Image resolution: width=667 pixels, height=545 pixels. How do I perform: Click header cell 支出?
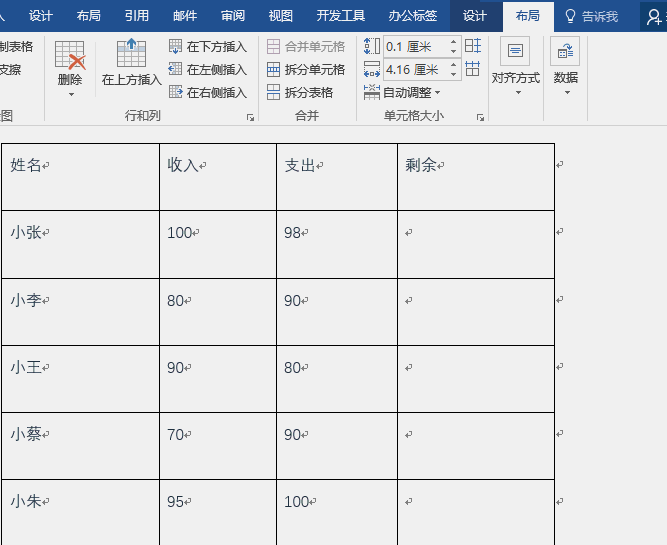pos(337,177)
